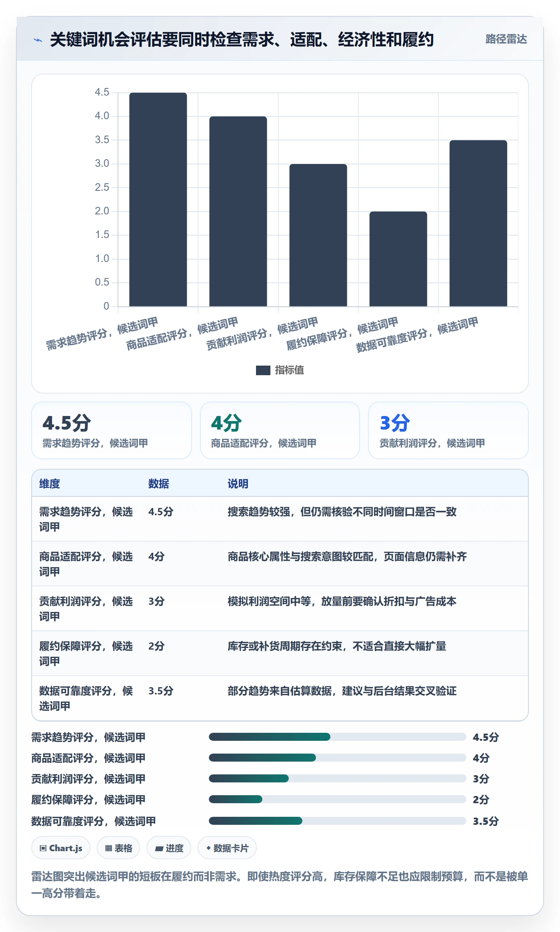Click the 贡献利润评分 progress bar

pyautogui.click(x=338, y=778)
